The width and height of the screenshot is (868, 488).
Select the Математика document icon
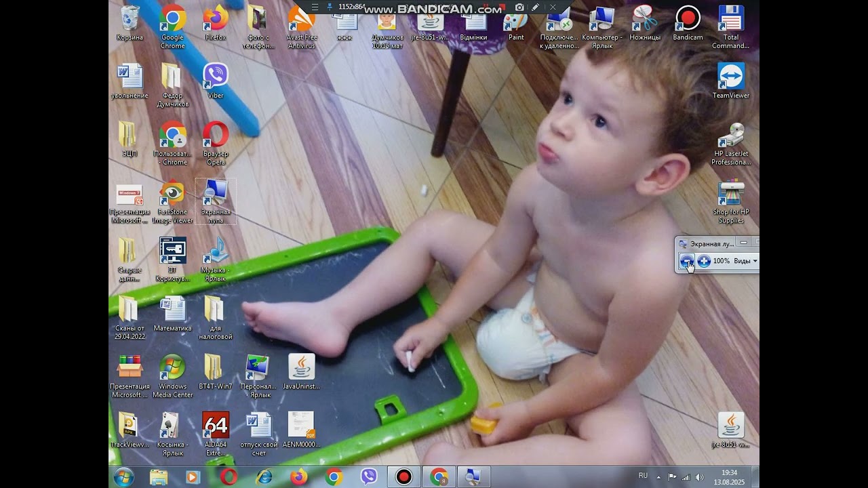click(x=173, y=314)
